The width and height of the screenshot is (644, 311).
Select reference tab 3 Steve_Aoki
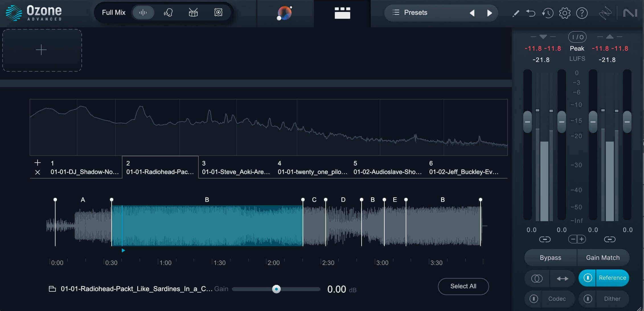[x=236, y=167]
